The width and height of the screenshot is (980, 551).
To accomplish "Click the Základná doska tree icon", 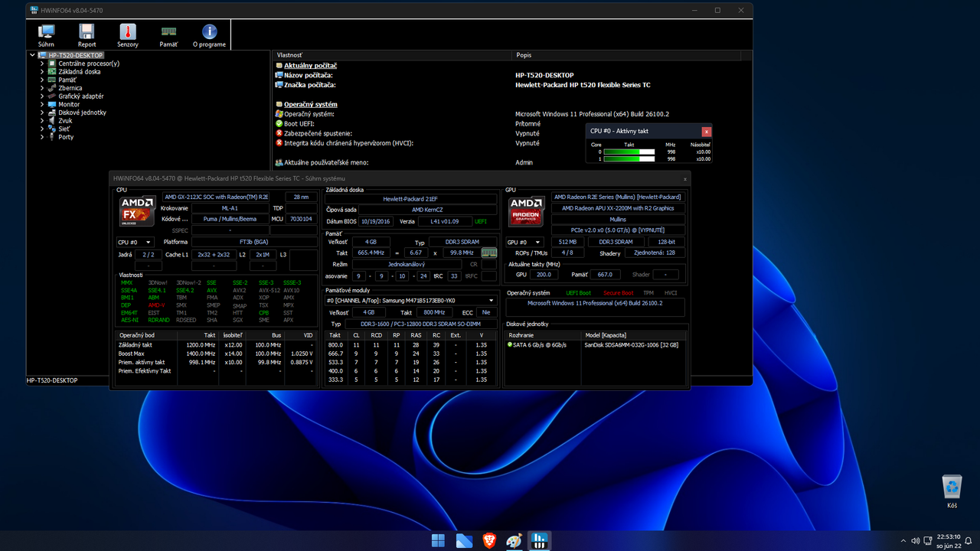I will [52, 72].
